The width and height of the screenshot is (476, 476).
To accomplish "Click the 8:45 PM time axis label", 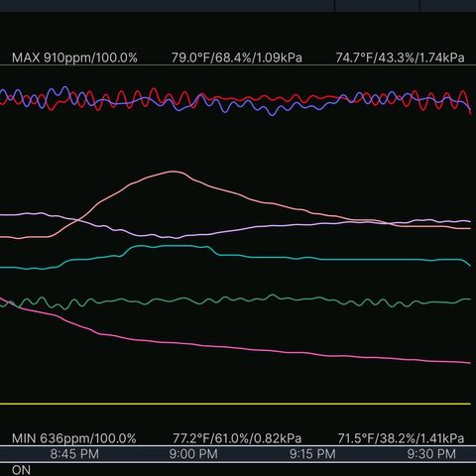I will tap(74, 454).
